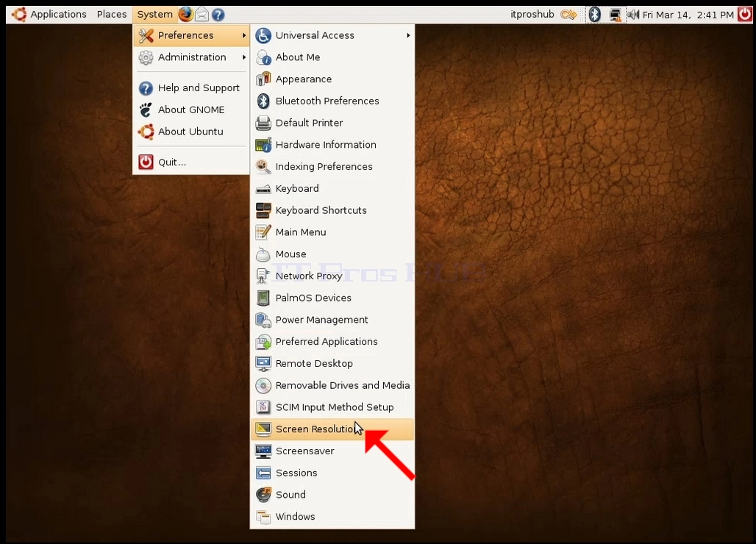Open PalmOS Devices
The width and height of the screenshot is (756, 544).
click(332, 298)
